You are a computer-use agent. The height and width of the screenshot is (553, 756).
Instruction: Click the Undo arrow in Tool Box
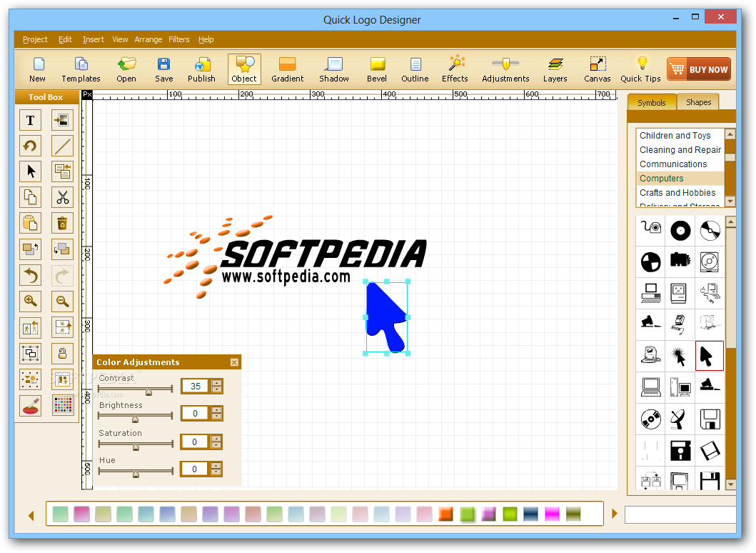(31, 276)
